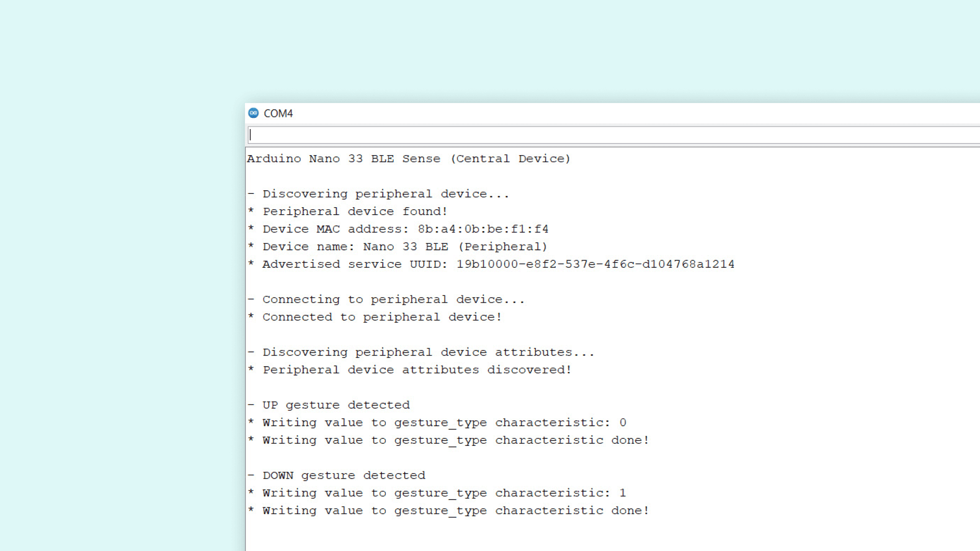Screen dimensions: 980x551
Task: Click the Arduino logo icon in title bar
Action: point(253,113)
